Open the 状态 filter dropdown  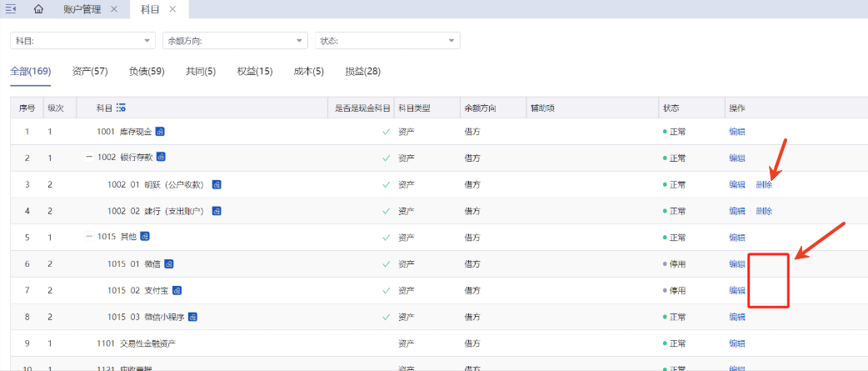pos(387,41)
